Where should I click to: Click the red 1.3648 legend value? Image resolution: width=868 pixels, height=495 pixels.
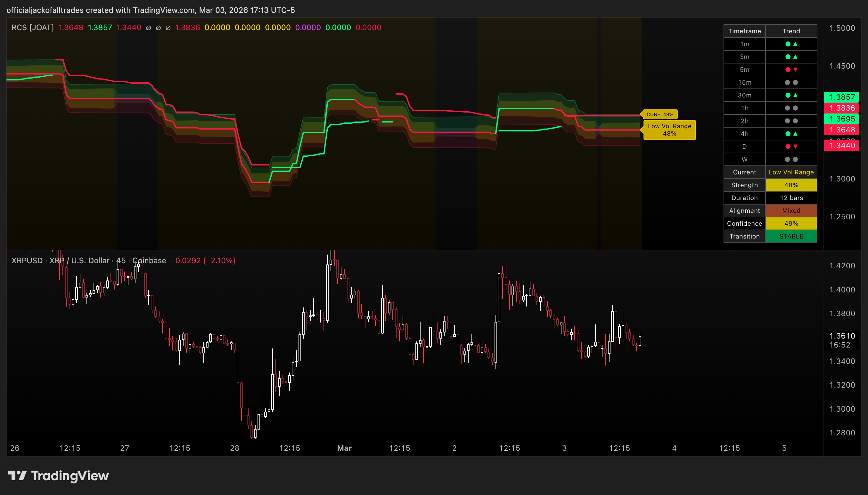71,28
